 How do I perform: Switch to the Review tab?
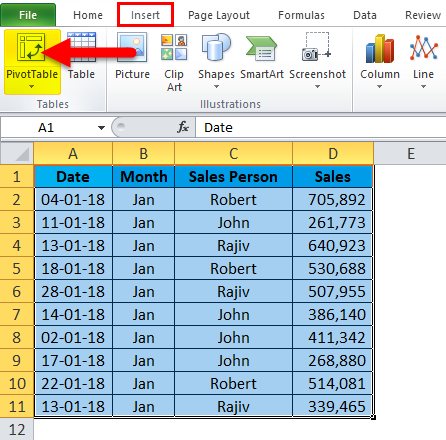point(423,15)
